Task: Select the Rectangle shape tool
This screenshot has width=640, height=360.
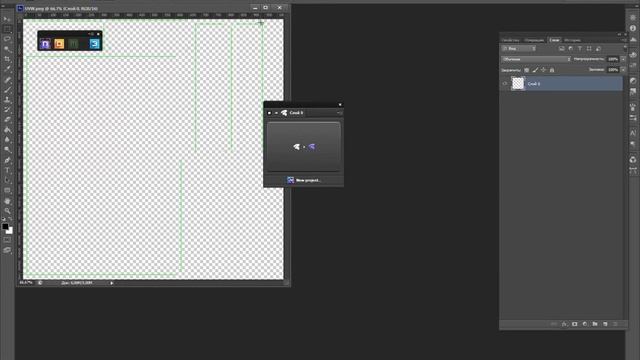Action: click(x=7, y=190)
